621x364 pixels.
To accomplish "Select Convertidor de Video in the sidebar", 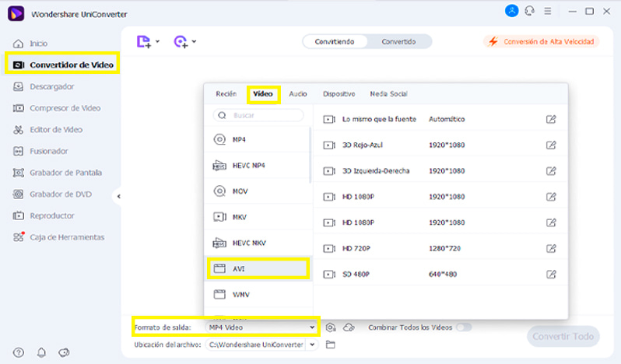I will (62, 65).
